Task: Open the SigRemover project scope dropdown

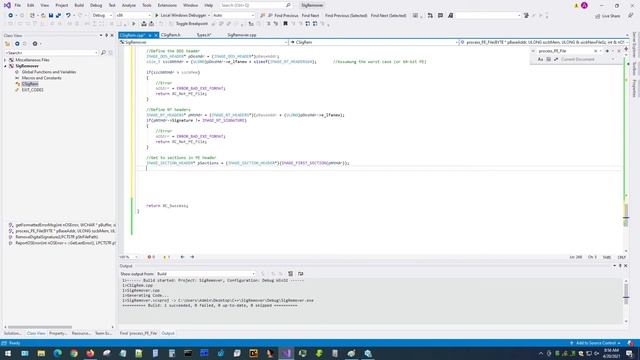Action: 204,42
